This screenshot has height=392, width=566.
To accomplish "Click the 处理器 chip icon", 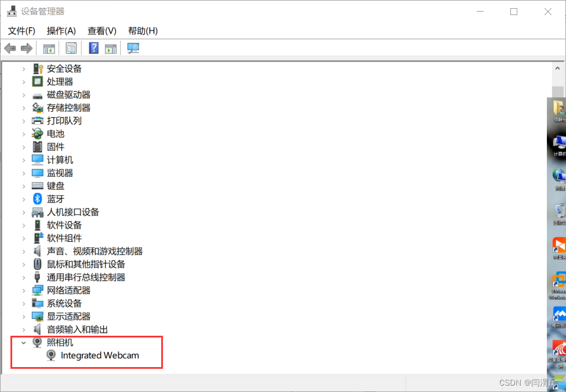I will click(38, 82).
